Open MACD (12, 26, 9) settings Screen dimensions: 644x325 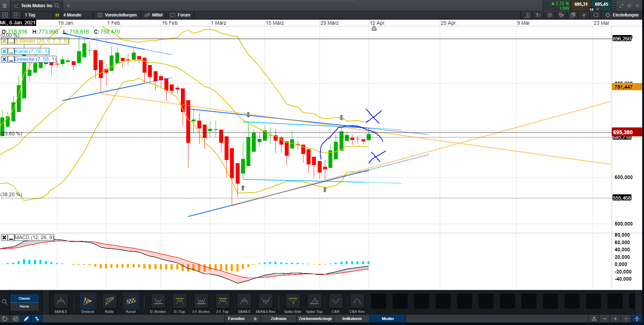pyautogui.click(x=34, y=237)
